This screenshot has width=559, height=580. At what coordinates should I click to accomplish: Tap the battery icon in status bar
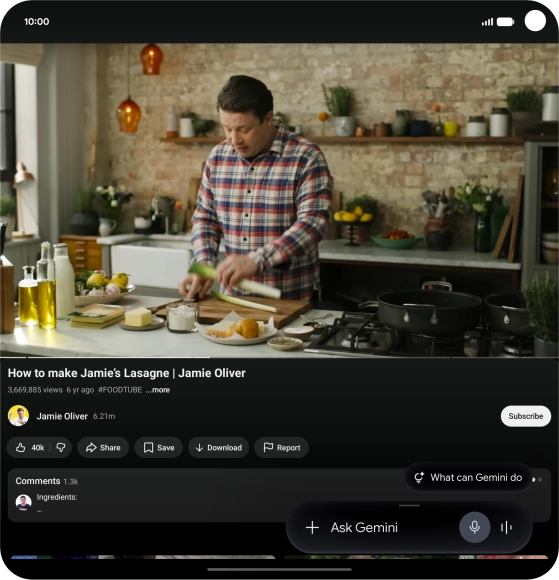click(505, 22)
